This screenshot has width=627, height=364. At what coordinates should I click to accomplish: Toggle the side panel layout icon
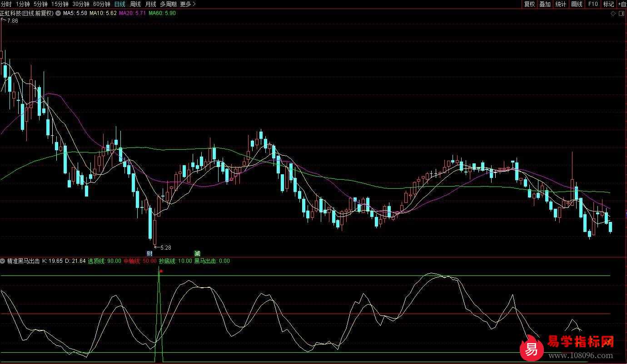coord(622,14)
